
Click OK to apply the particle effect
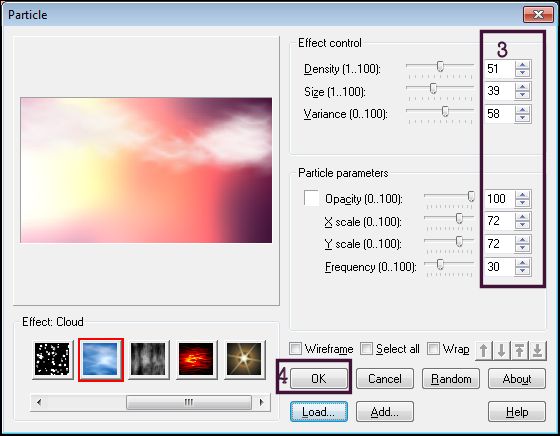click(319, 379)
